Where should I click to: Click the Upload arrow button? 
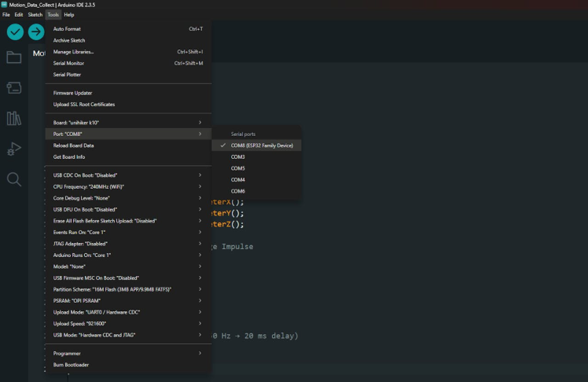coord(36,31)
